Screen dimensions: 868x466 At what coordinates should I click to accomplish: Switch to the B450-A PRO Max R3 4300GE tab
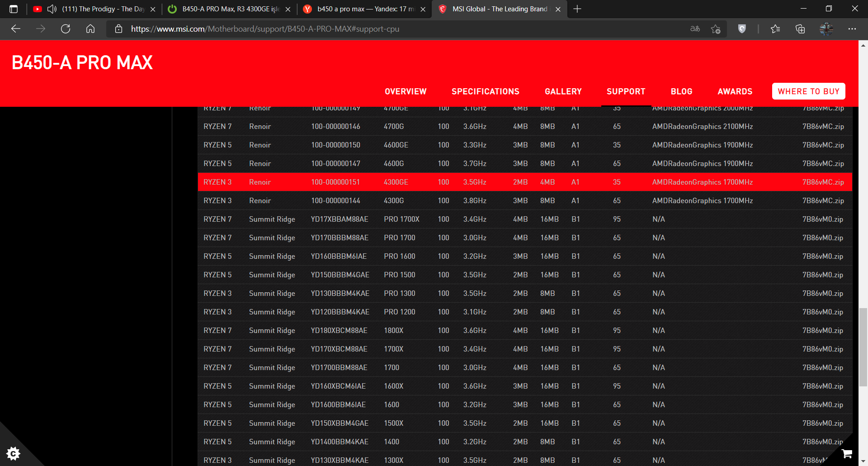point(231,9)
